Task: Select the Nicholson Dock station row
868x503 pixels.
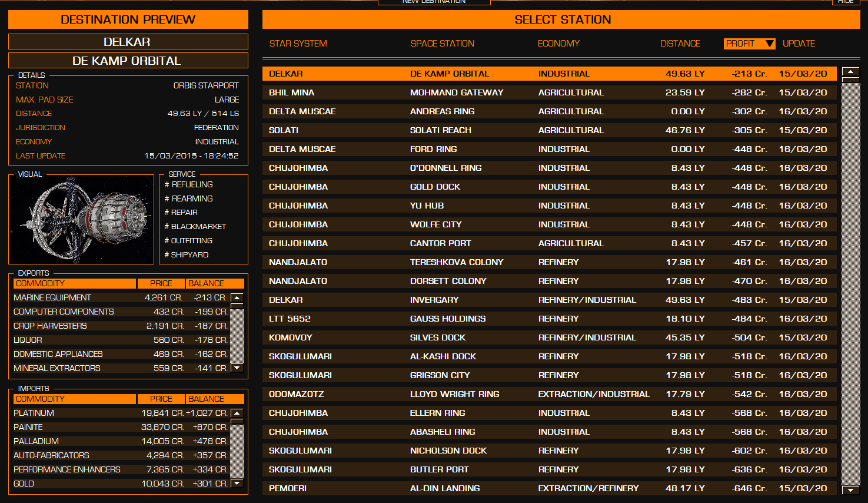Action: 549,451
